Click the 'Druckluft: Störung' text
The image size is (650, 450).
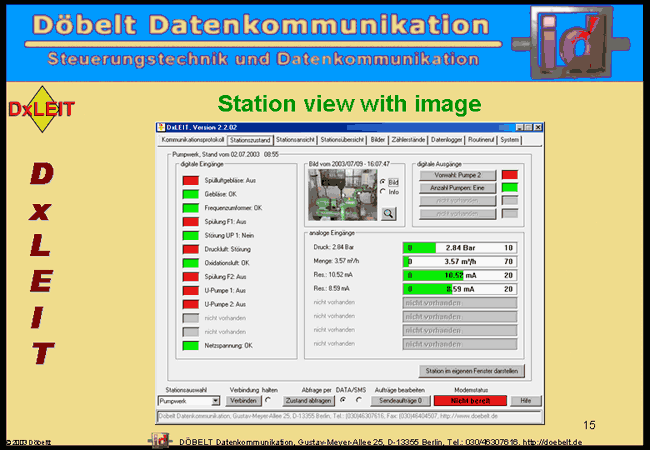[x=228, y=249]
